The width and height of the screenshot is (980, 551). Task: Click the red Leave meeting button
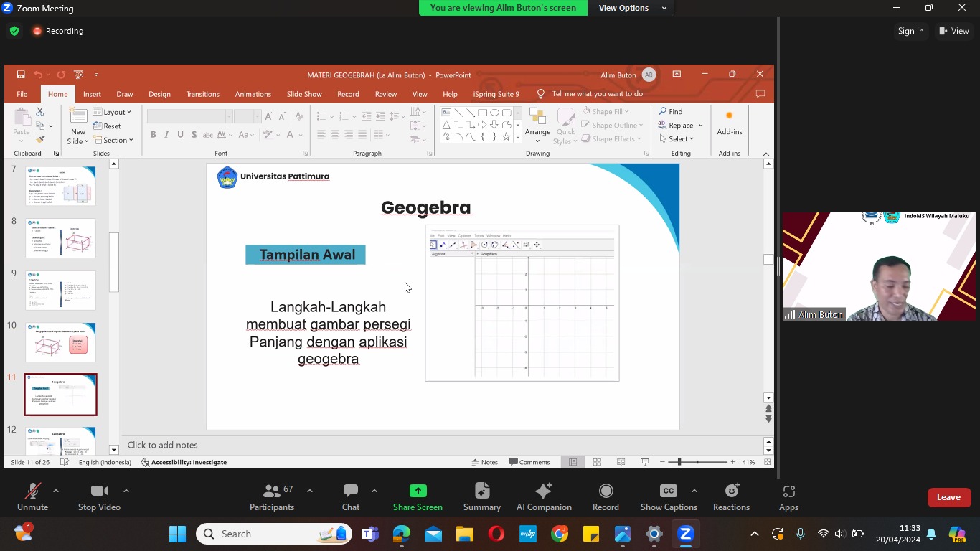948,497
